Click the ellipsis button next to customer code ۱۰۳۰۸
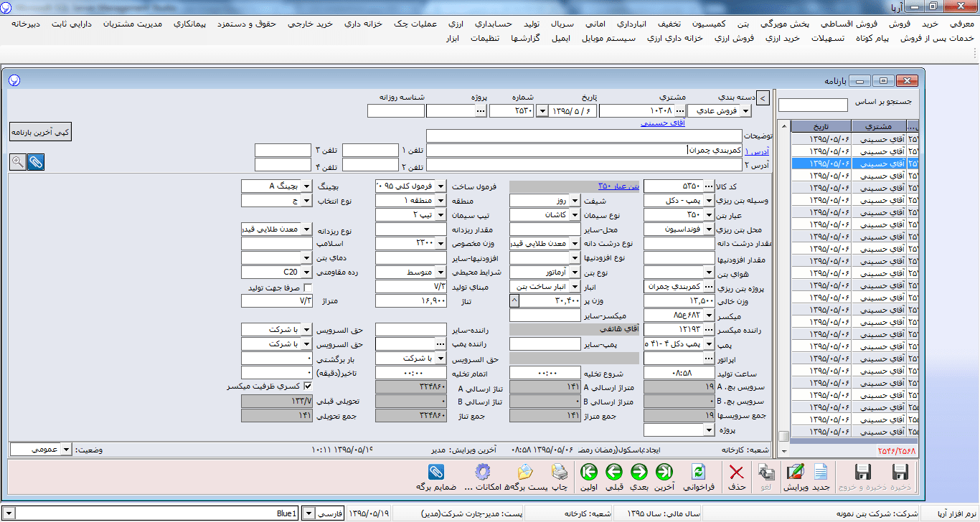980x522 pixels. 680,111
